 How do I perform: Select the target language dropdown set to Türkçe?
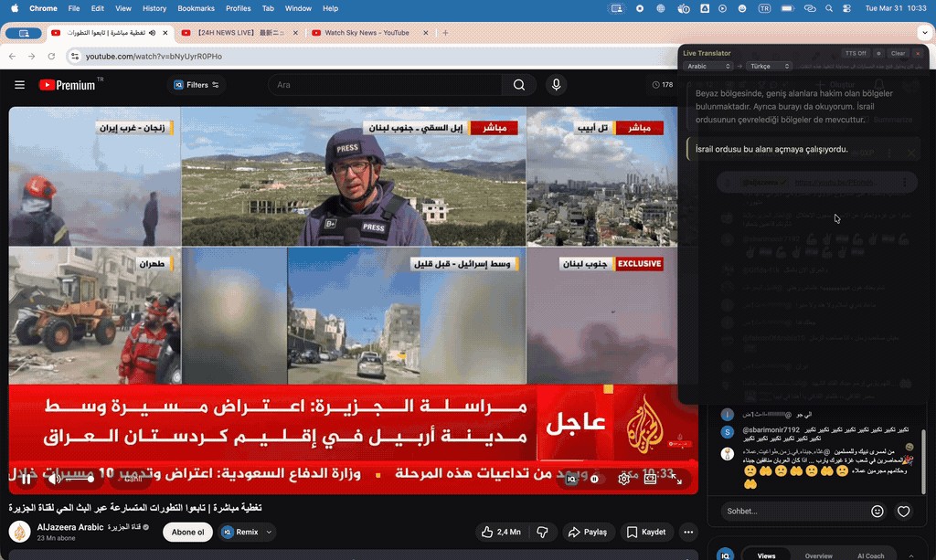(769, 66)
